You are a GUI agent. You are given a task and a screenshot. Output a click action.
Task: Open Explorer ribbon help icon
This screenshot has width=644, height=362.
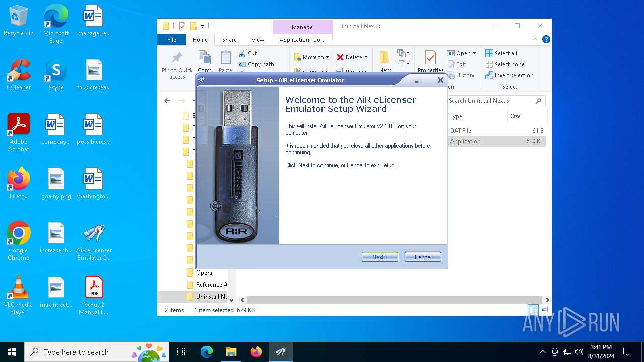point(546,39)
